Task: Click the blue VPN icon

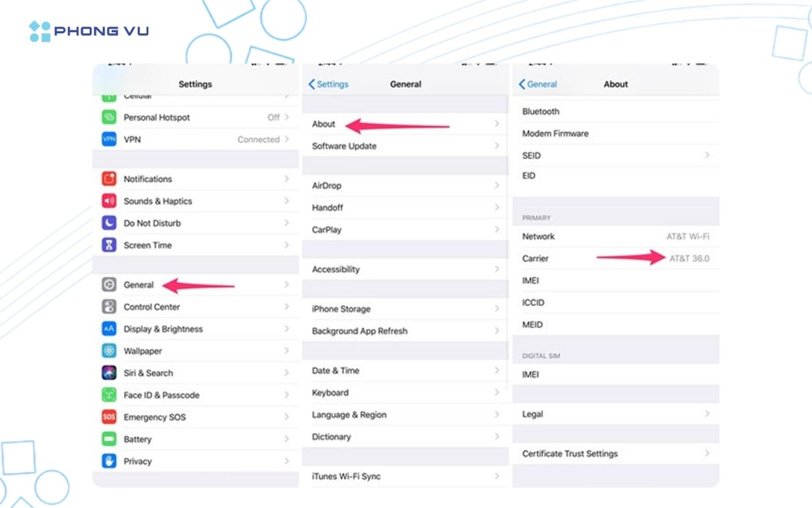Action: 109,139
